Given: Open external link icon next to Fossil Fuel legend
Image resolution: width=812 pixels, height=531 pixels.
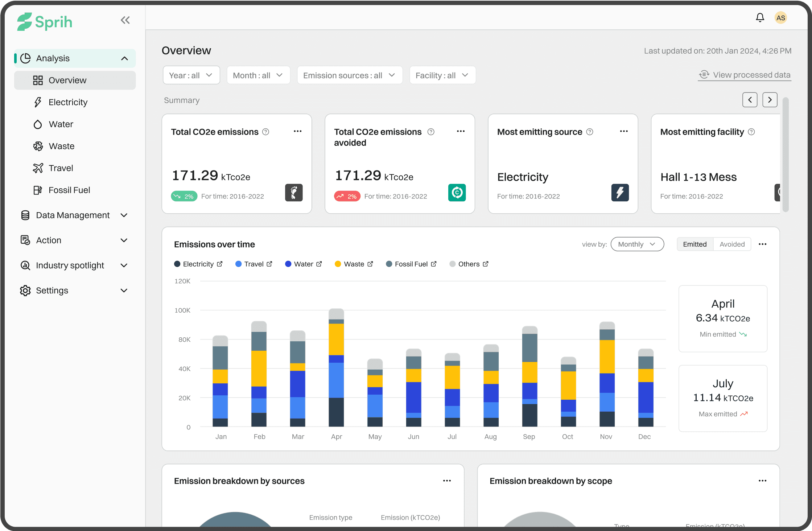Looking at the screenshot, I should (x=434, y=264).
